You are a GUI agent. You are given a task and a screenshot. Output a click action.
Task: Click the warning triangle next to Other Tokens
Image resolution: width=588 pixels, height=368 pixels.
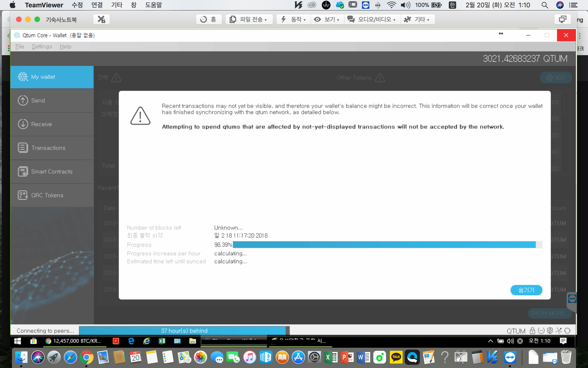click(x=379, y=78)
